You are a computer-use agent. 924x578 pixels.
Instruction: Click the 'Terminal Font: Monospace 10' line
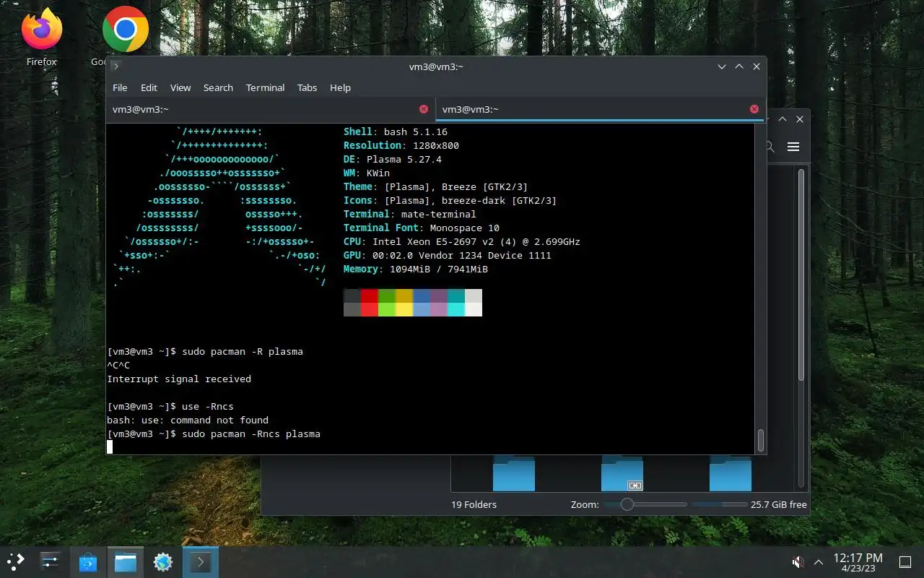(422, 228)
